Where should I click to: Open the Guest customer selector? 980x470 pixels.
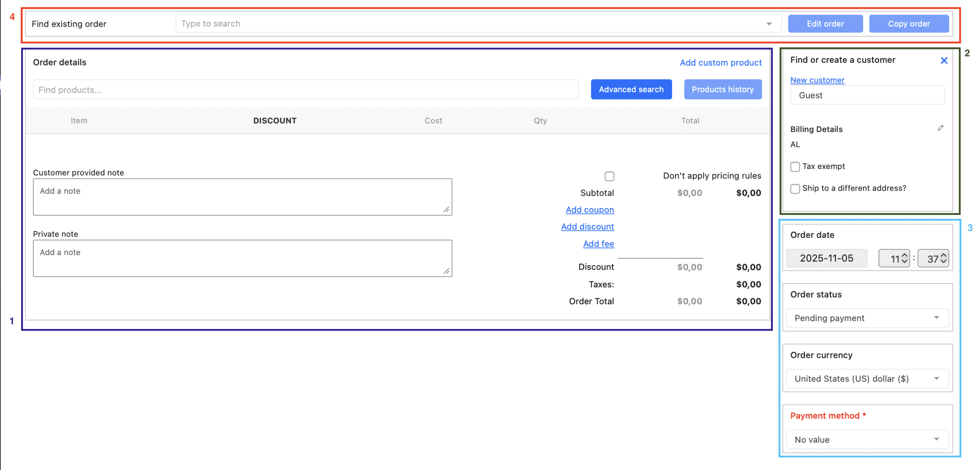click(867, 95)
